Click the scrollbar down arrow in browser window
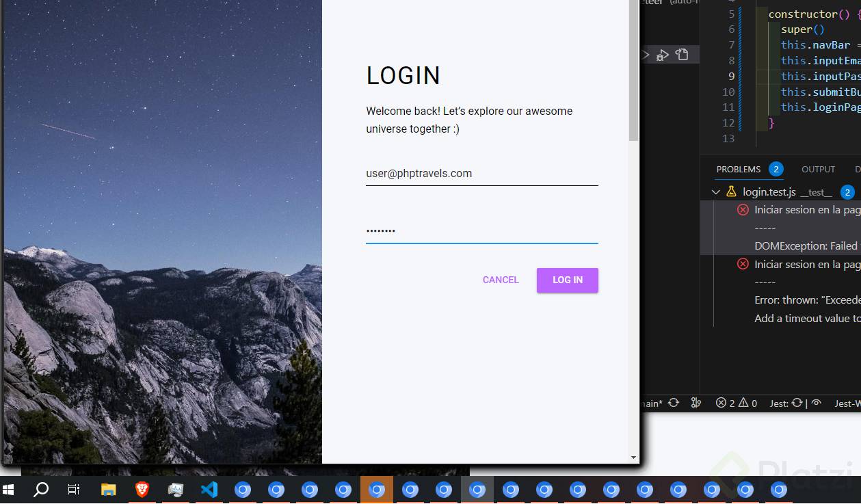861x504 pixels. 634,457
